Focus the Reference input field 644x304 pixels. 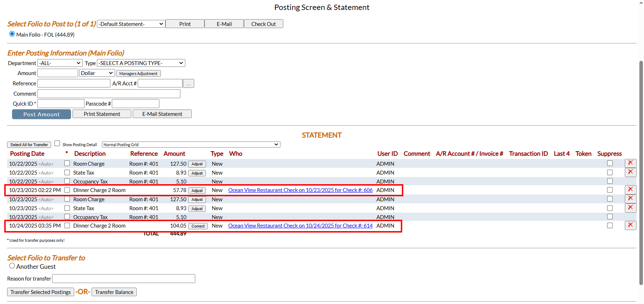point(74,83)
